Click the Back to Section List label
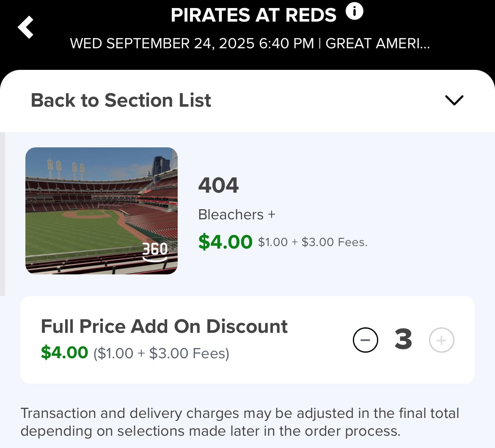 121,100
